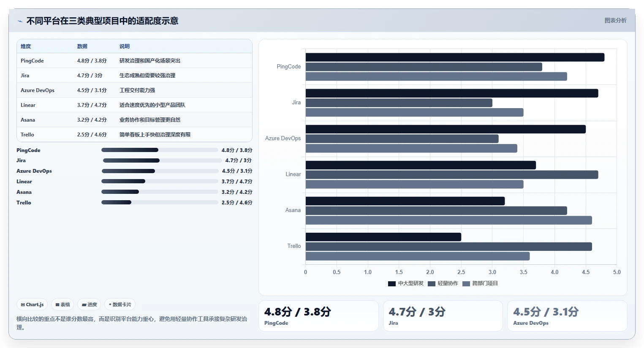The image size is (644, 348).
Task: Click the 图表分析 tag in the header
Action: (x=615, y=20)
